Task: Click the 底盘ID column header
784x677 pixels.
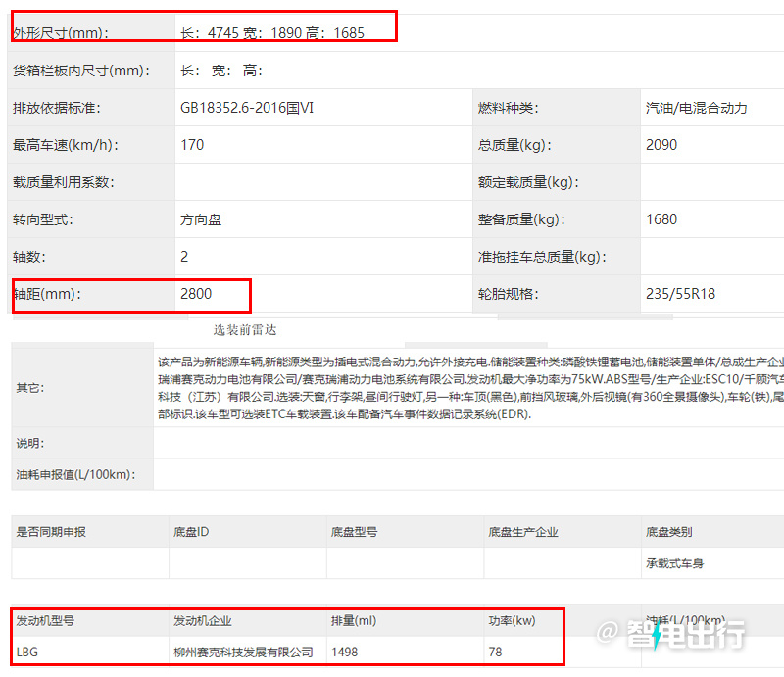Action: point(191,532)
